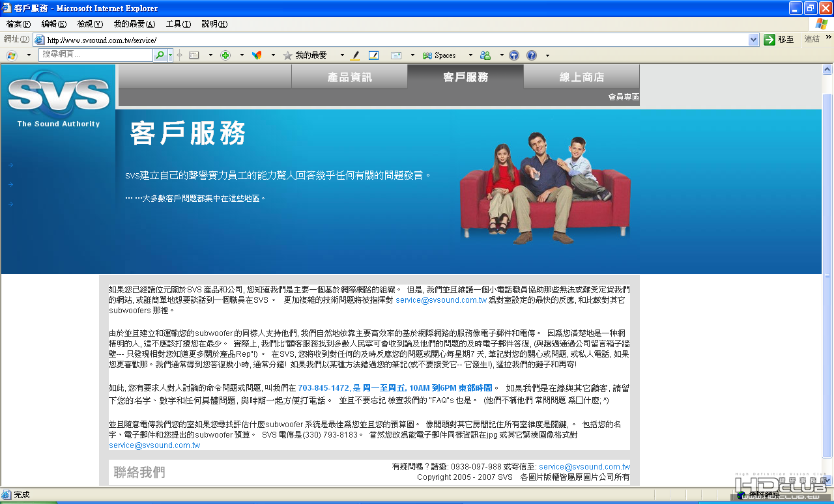
Task: Click the IE title bar icon
Action: 7,8
